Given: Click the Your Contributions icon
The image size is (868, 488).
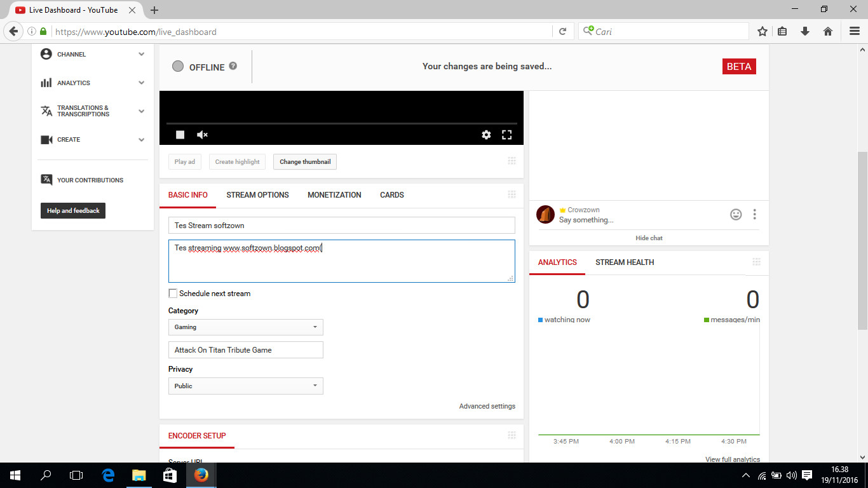Looking at the screenshot, I should click(46, 180).
